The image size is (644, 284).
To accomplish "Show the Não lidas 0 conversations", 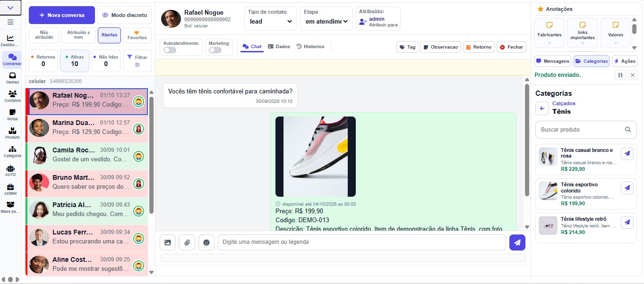I will [106, 61].
